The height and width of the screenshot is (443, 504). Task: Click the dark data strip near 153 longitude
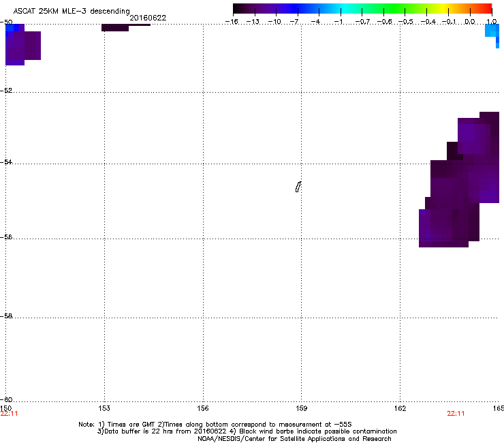click(126, 27)
